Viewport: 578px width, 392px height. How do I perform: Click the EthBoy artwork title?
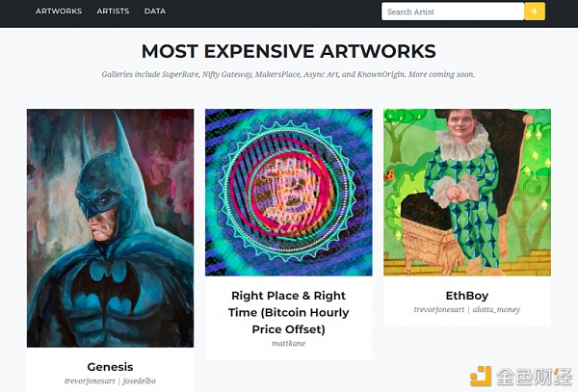[x=467, y=296]
